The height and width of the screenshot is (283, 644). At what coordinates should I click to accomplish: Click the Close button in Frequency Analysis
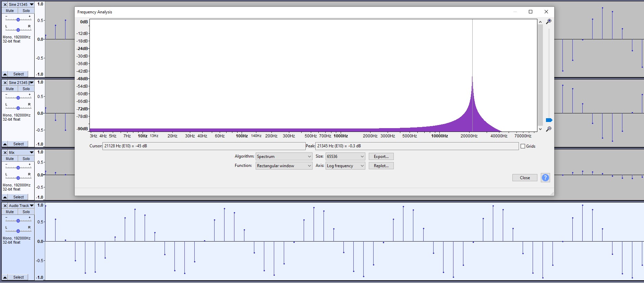tap(525, 178)
